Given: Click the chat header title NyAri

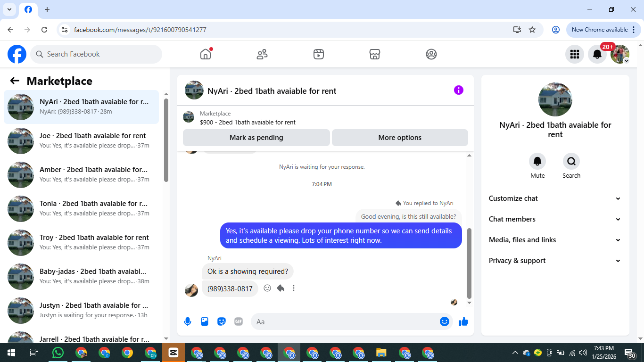Looking at the screenshot, I should [272, 91].
